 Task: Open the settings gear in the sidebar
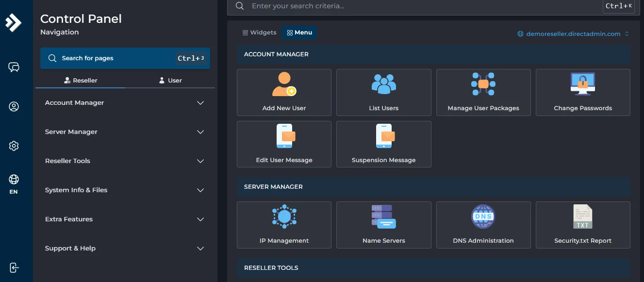tap(14, 146)
